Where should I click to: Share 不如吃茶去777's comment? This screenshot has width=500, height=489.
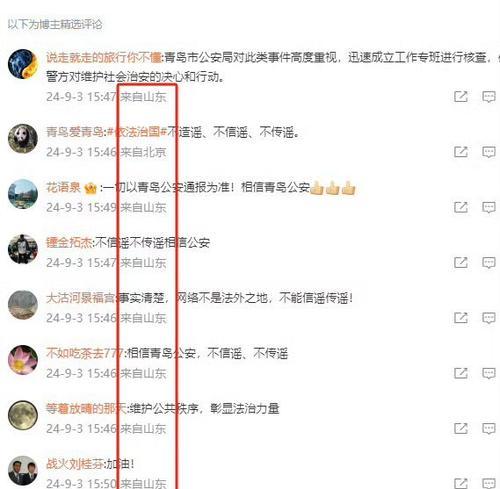[x=461, y=373]
